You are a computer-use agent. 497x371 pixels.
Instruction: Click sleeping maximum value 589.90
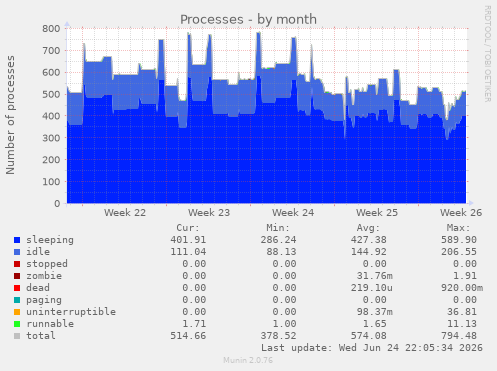(x=459, y=240)
